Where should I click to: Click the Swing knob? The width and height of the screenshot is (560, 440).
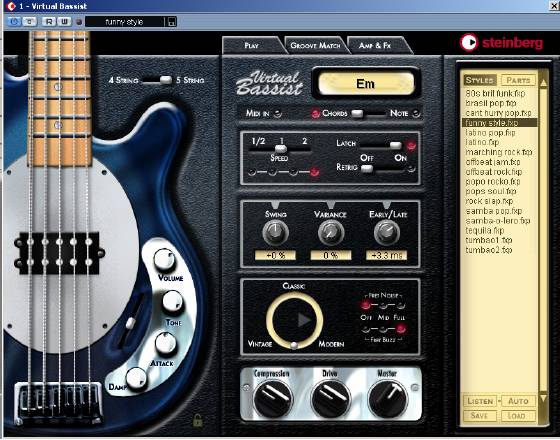tap(275, 232)
